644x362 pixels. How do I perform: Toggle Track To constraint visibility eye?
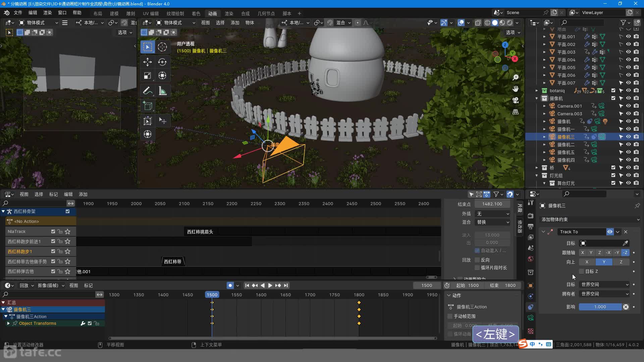(x=610, y=232)
